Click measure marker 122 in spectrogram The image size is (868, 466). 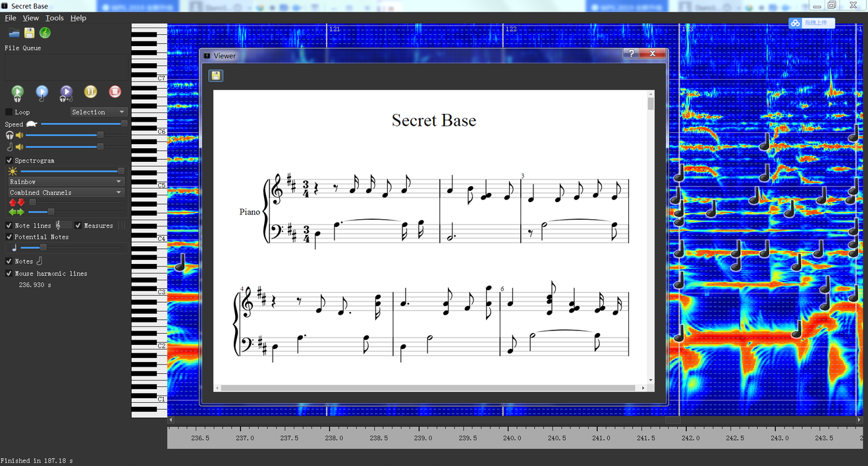[511, 29]
